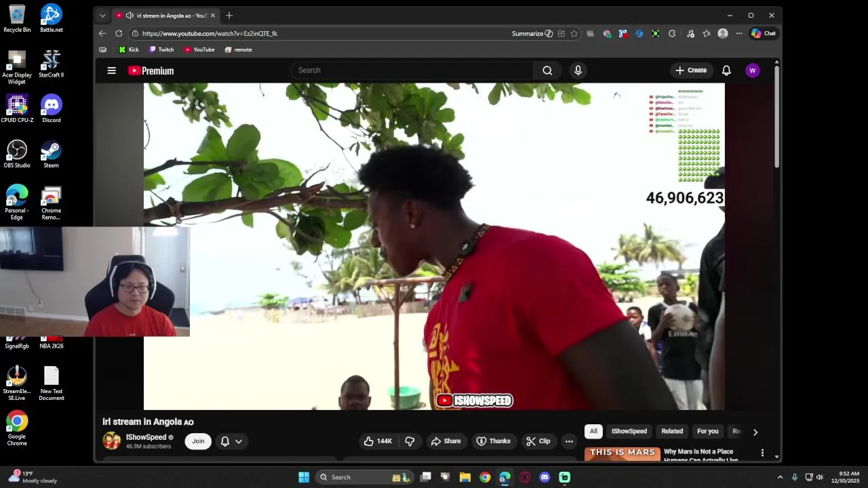Open StarCraft II desktop shortcut

click(52, 64)
